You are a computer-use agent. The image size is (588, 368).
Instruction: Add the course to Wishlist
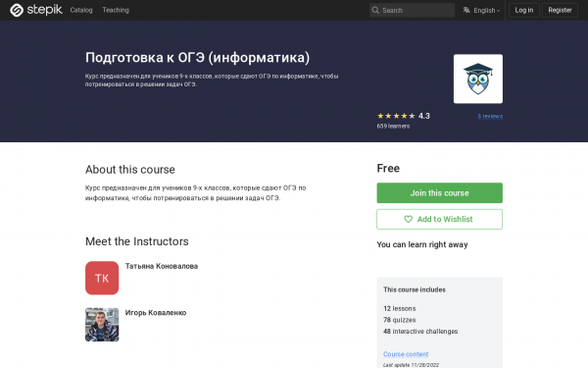[439, 219]
